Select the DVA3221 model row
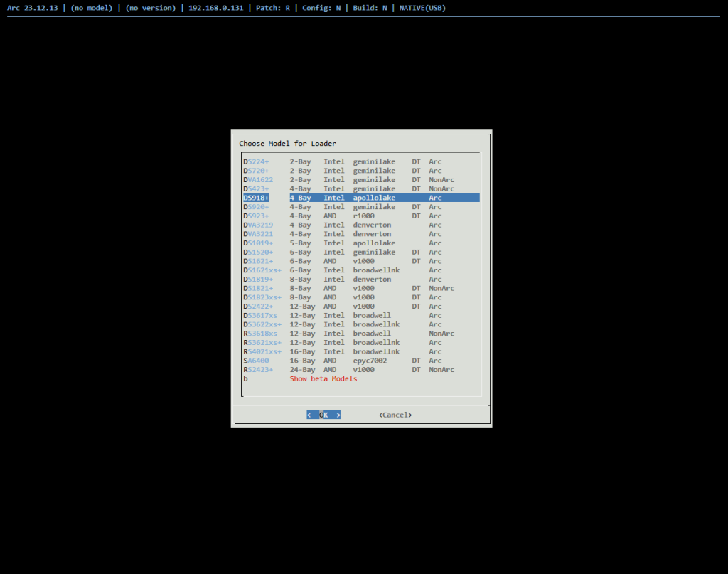 click(258, 234)
